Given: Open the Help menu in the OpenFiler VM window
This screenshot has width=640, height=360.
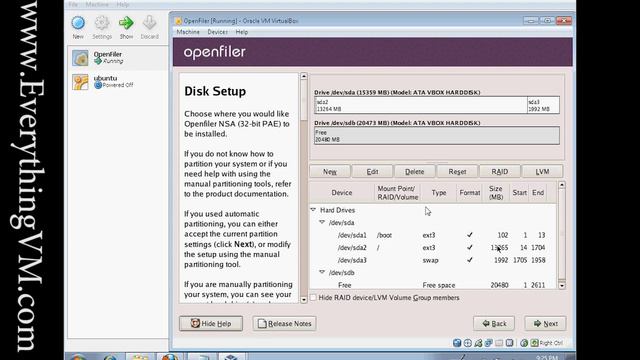Looking at the screenshot, I should [242, 32].
